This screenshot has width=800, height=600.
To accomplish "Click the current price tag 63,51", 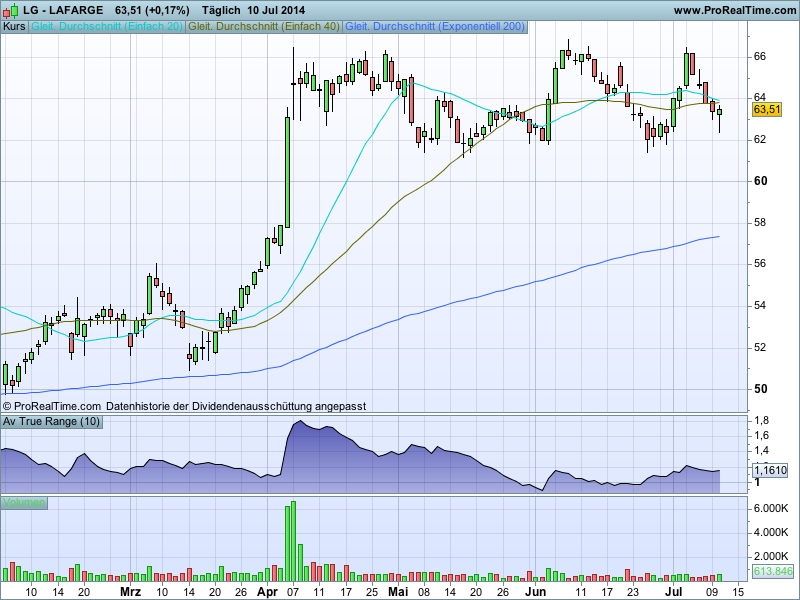I will coord(766,109).
